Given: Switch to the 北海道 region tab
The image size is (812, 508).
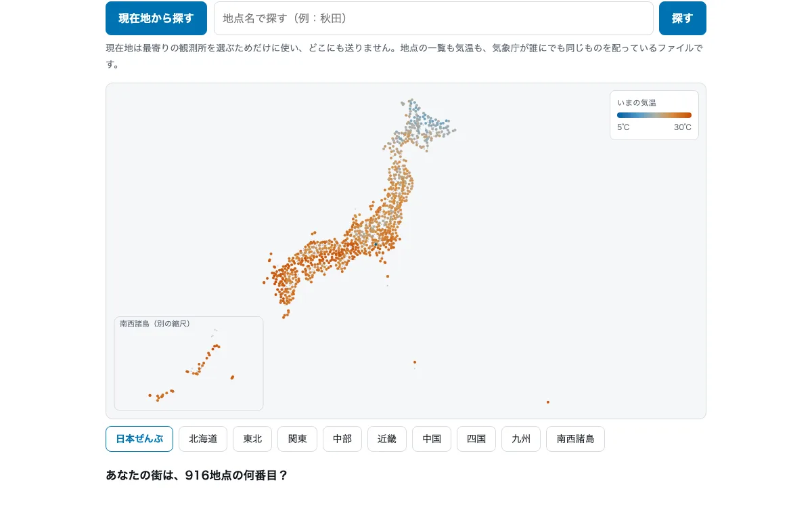Looking at the screenshot, I should pos(203,439).
